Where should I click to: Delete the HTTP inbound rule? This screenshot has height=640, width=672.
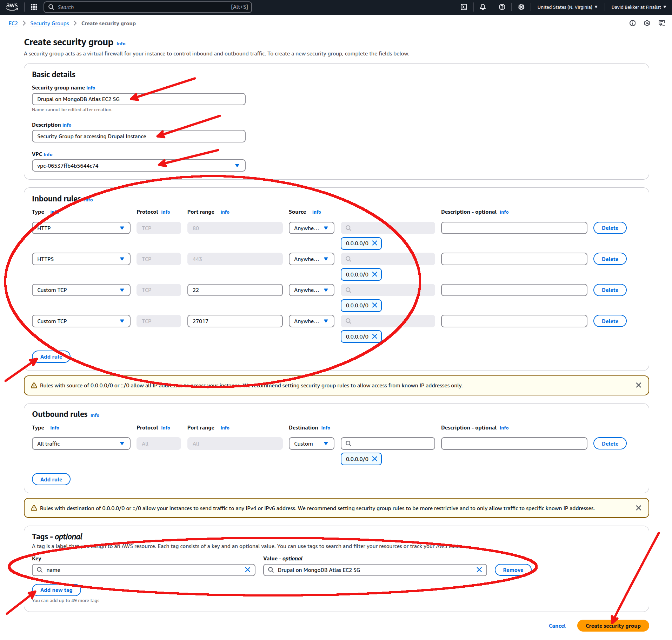(610, 228)
